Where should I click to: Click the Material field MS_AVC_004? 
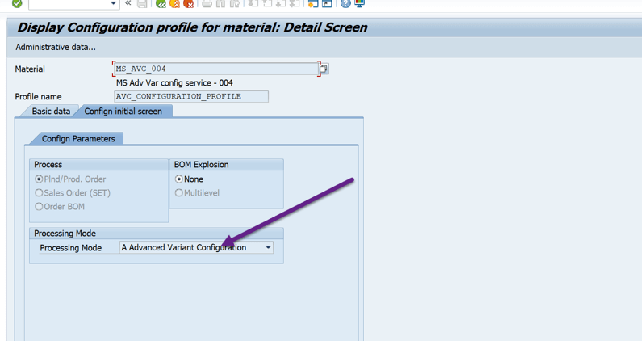[216, 69]
